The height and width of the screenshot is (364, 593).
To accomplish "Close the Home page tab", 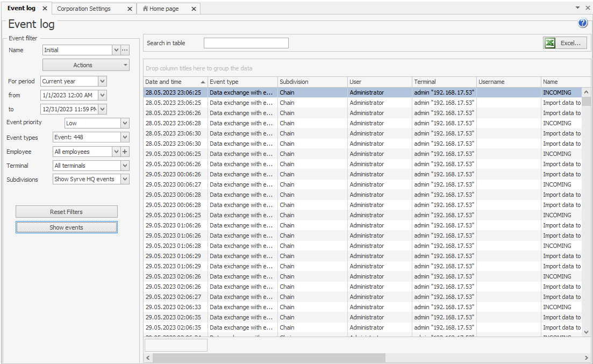I will 194,9.
